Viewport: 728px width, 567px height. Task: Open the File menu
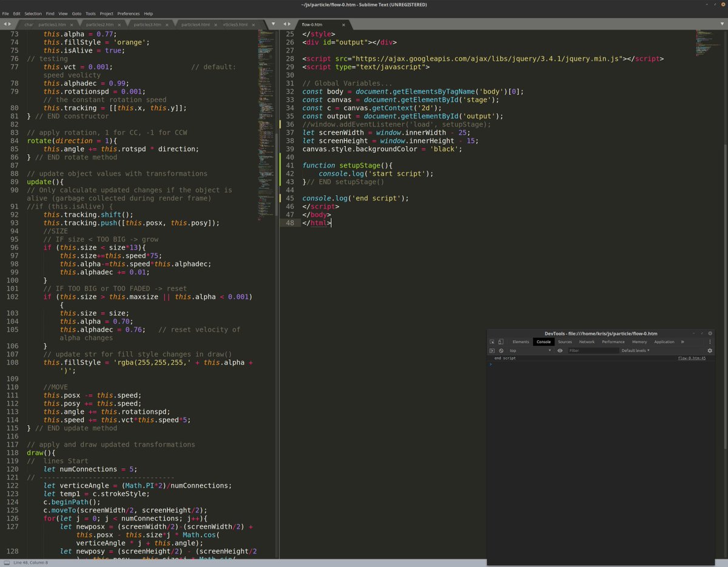5,13
